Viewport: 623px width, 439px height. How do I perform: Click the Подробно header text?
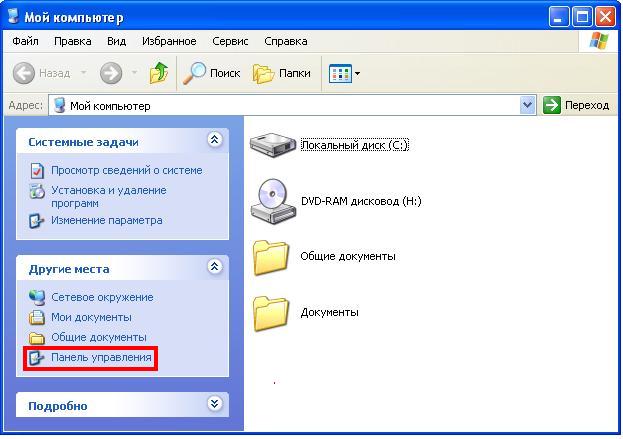pyautogui.click(x=58, y=406)
